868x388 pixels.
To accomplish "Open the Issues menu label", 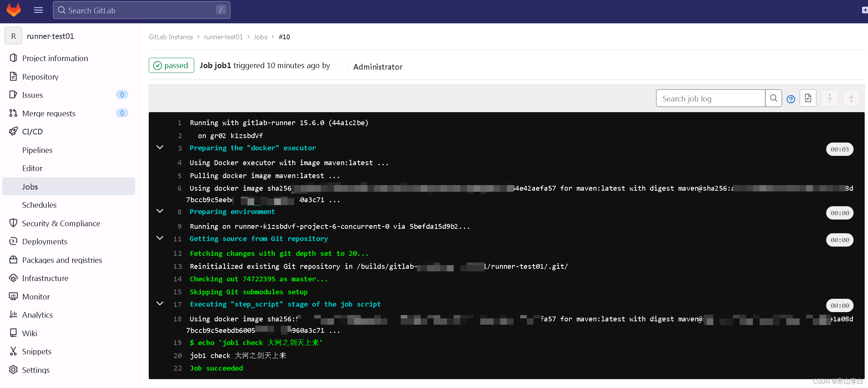I will tap(33, 95).
